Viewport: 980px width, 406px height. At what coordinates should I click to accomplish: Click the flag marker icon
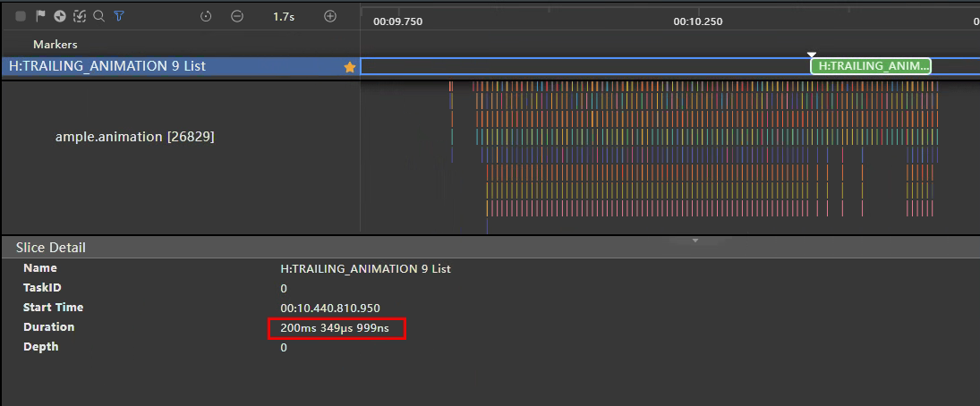pyautogui.click(x=40, y=16)
